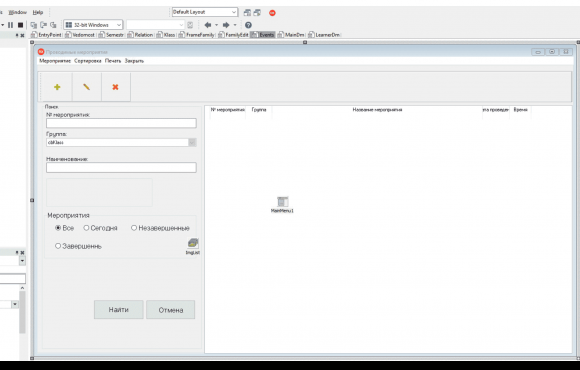Click the Найти button
Screen dimensions: 580x370
(119, 310)
